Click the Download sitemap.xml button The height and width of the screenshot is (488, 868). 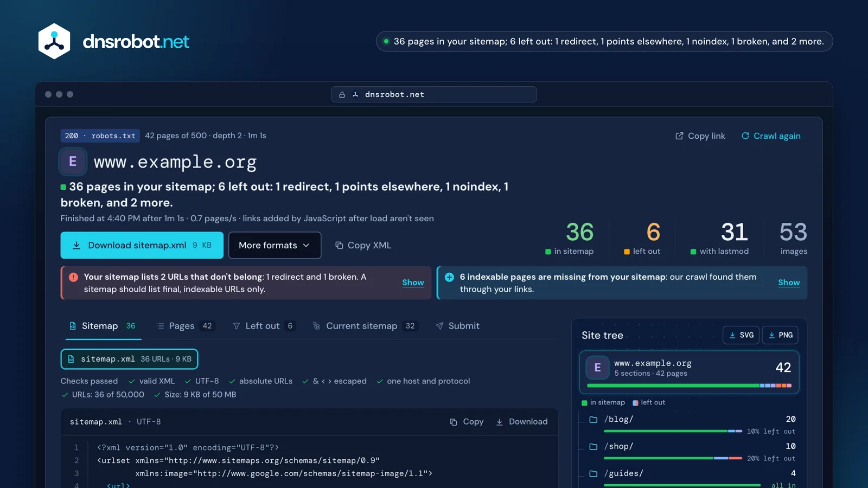[x=142, y=246]
